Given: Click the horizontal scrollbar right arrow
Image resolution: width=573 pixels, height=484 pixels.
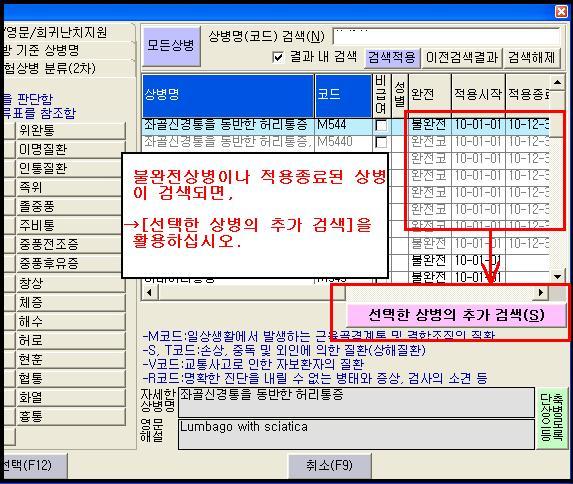Looking at the screenshot, I should pyautogui.click(x=541, y=292).
